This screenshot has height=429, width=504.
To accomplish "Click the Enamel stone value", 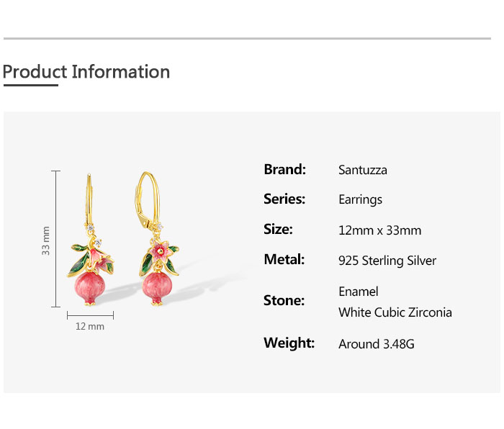I will pos(359,292).
